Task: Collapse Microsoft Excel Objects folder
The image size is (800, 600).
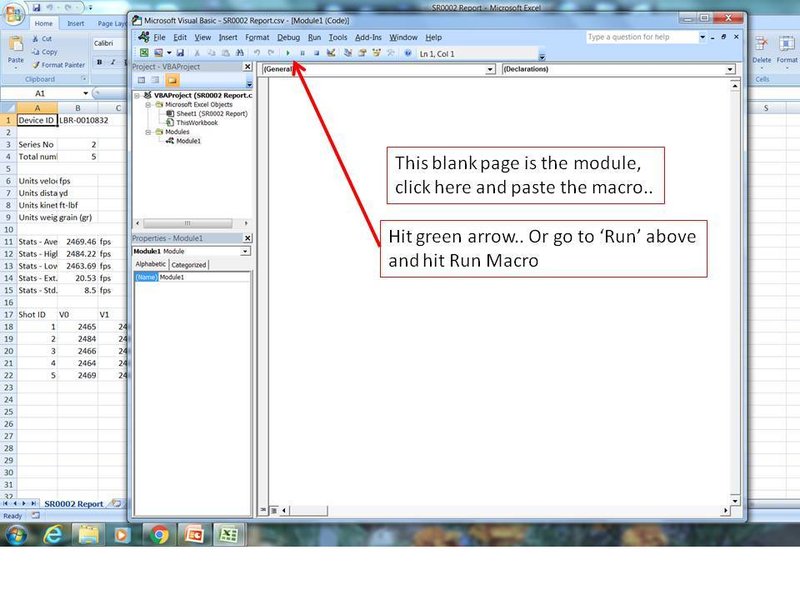Action: click(148, 105)
